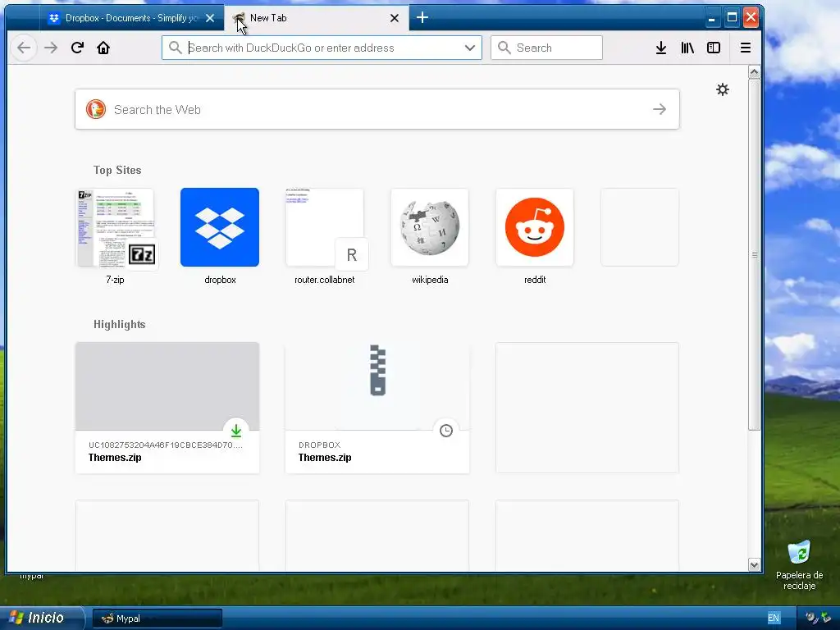Open the downloaded Themes.zip highlight card

[x=167, y=408]
